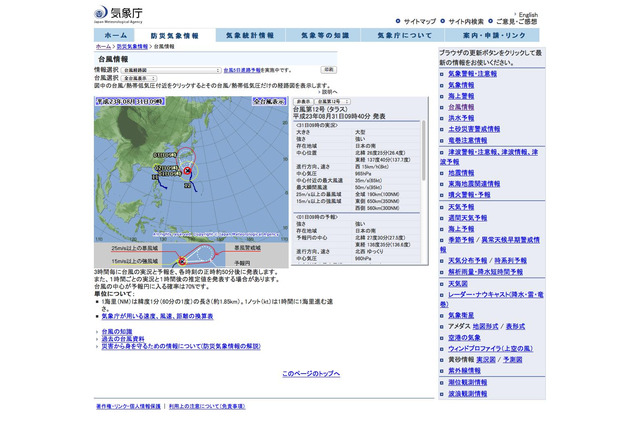Open アメダス 表形式 link
Screen dimensions: 640x426
click(516, 326)
